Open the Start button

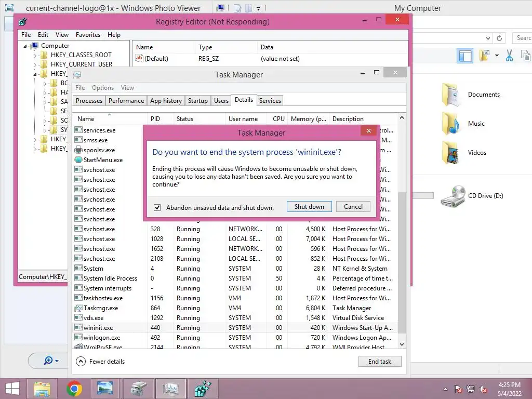pos(12,389)
